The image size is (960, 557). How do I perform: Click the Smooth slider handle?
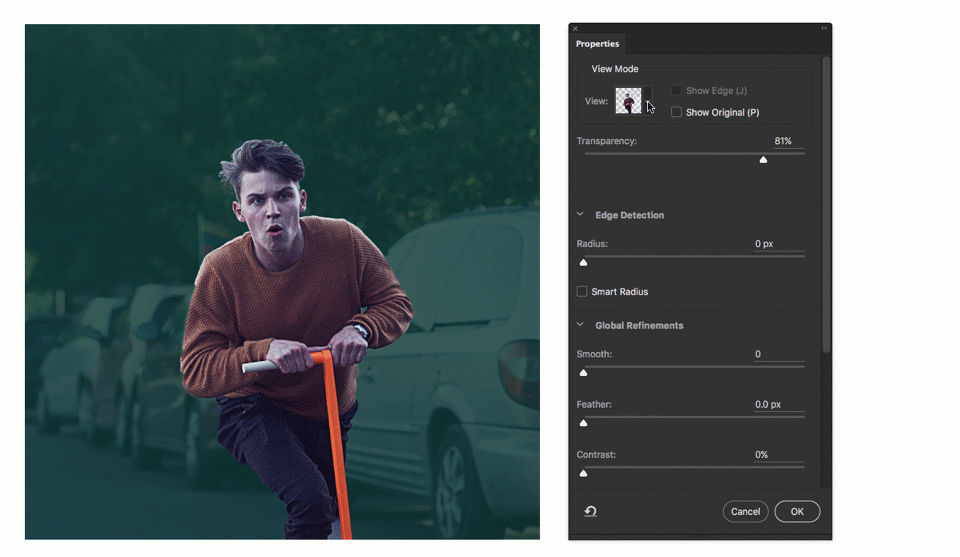tap(583, 373)
